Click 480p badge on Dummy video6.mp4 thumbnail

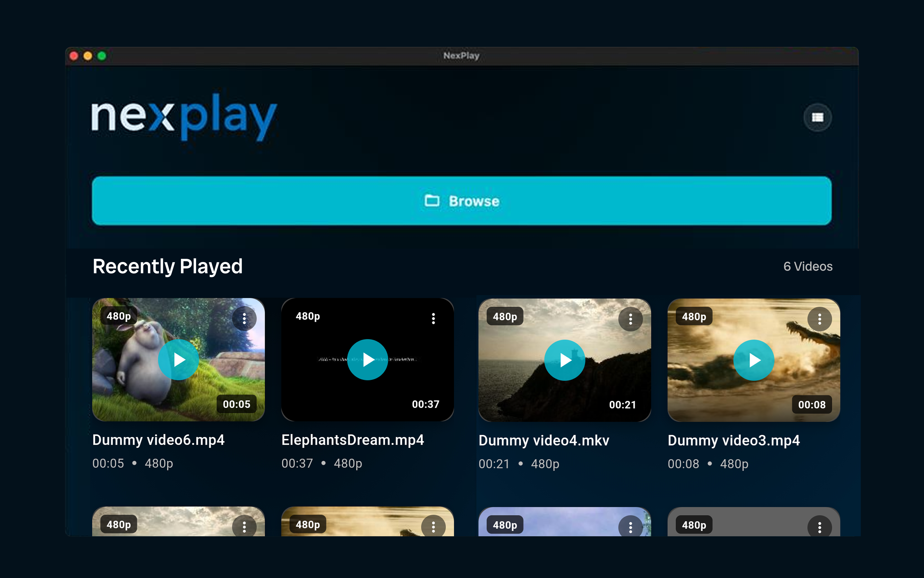(119, 316)
